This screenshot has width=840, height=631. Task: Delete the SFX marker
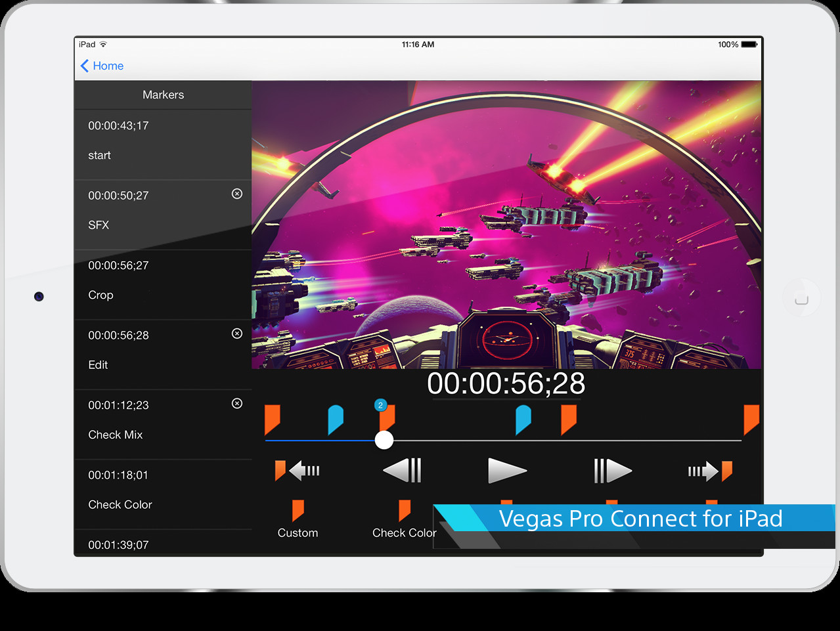(236, 194)
